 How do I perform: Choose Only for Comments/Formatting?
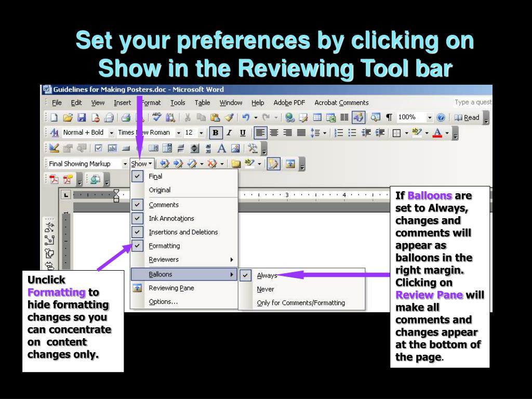coord(301,303)
